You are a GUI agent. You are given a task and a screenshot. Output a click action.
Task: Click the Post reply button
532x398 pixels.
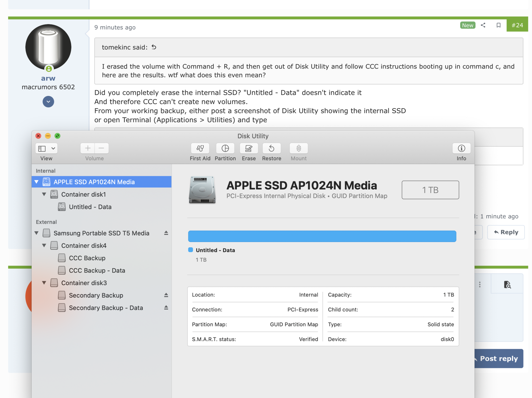(x=498, y=358)
